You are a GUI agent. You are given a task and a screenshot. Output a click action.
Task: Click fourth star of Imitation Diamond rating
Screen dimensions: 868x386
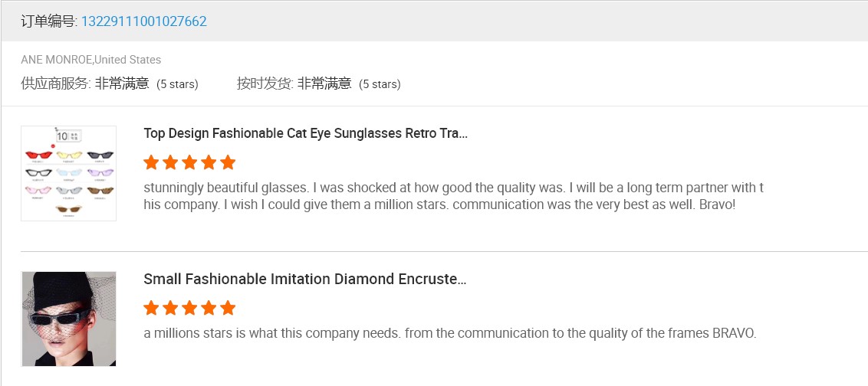[x=209, y=308]
